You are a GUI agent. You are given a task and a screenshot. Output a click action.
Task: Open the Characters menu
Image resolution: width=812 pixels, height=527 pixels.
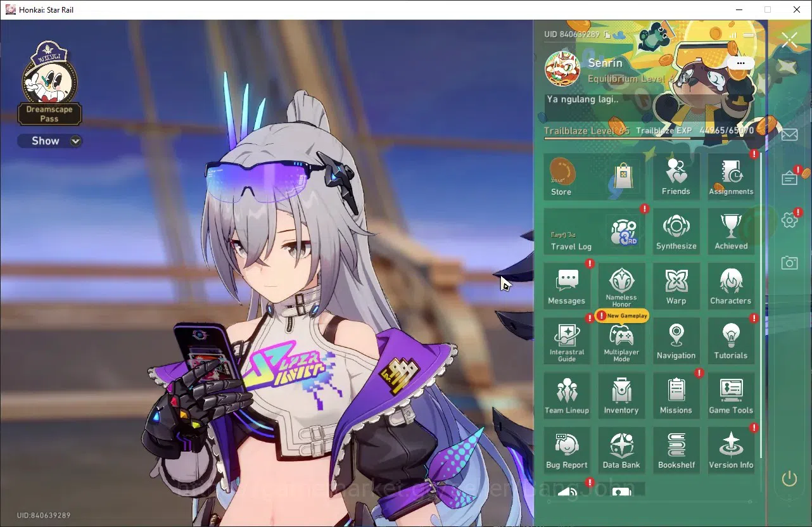coord(731,286)
